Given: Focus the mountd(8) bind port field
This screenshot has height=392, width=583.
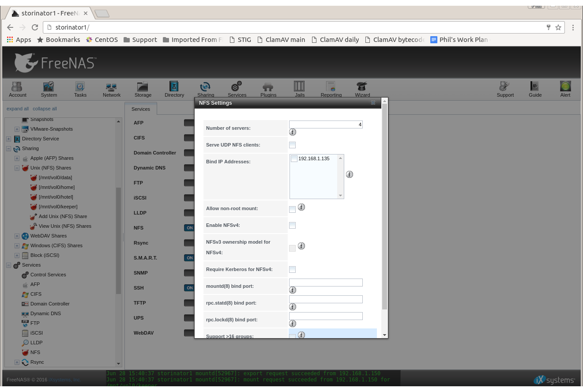Looking at the screenshot, I should [x=326, y=283].
